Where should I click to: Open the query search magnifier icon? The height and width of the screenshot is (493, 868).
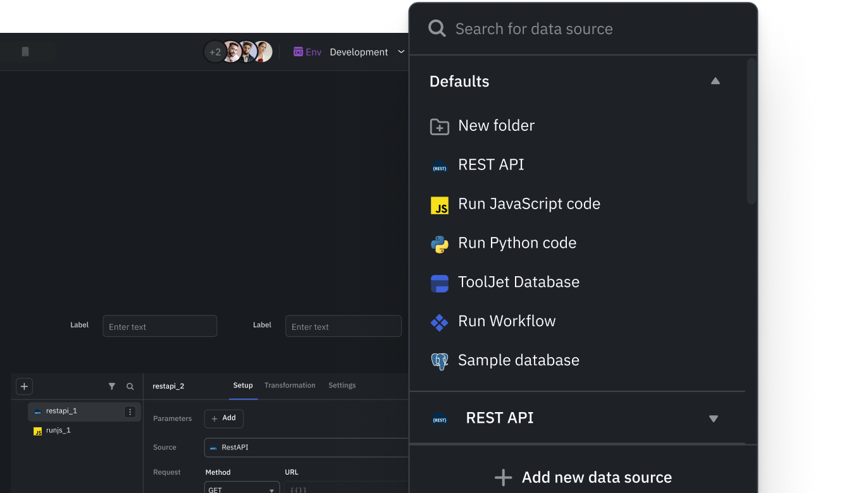coord(130,386)
